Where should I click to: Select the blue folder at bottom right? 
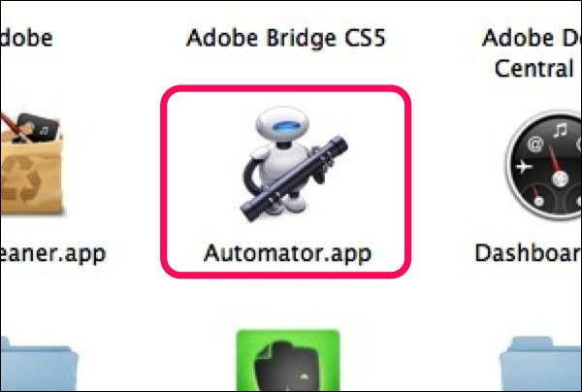tap(541, 364)
